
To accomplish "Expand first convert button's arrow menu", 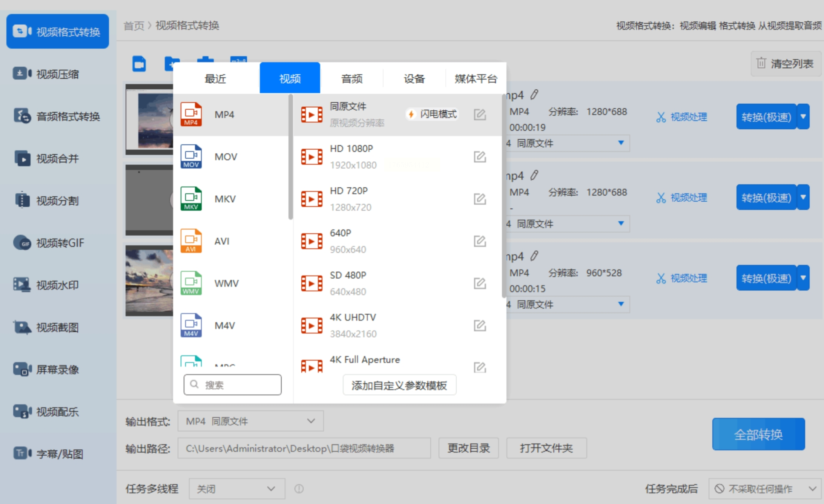I will (804, 116).
